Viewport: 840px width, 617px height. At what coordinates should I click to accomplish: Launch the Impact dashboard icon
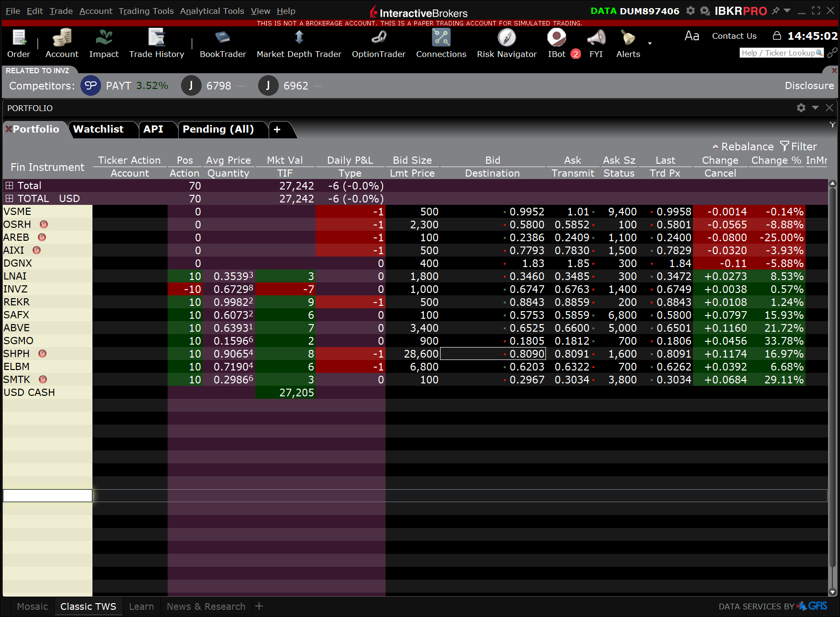(x=104, y=43)
